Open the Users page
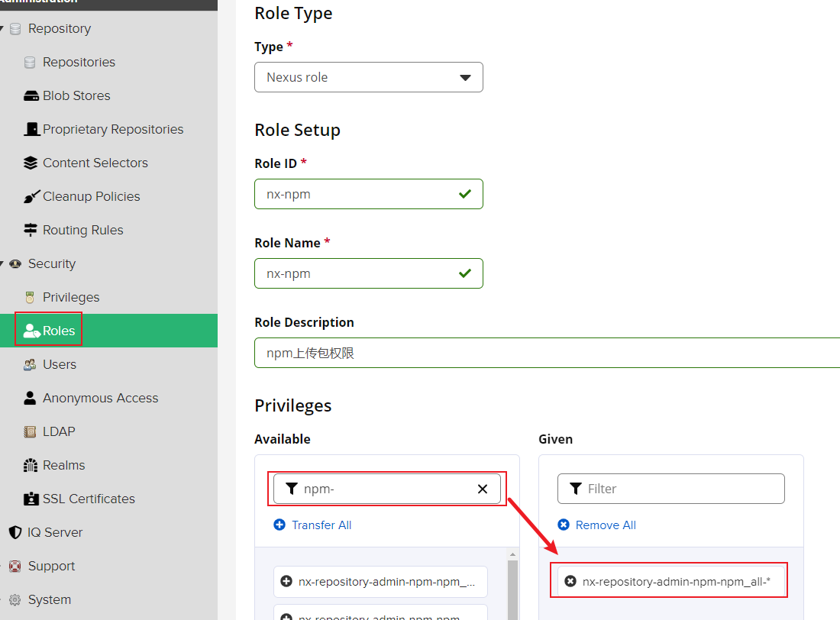The image size is (840, 620). click(60, 364)
